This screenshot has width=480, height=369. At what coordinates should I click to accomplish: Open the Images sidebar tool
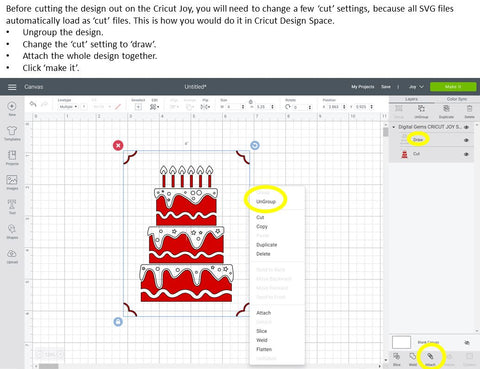coord(12,180)
